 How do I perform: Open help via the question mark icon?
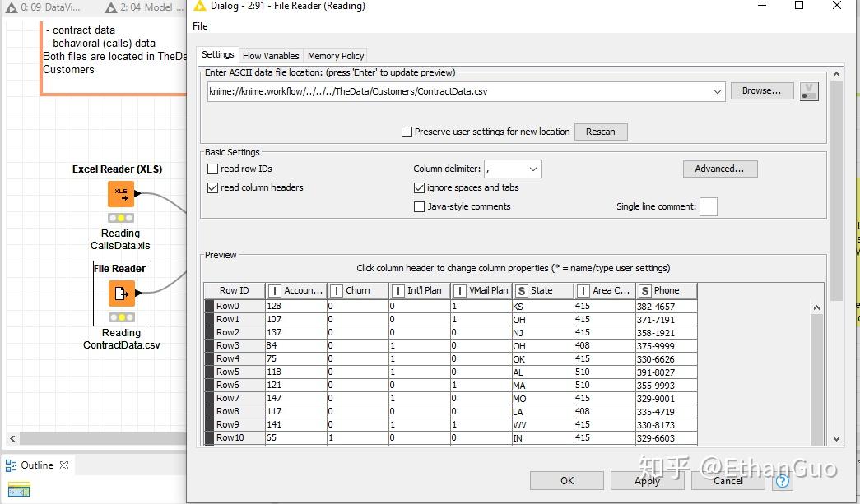click(x=781, y=481)
